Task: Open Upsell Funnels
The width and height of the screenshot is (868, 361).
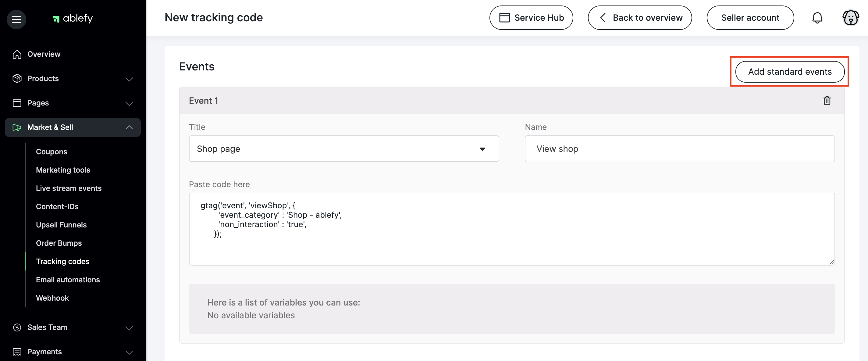Action: [61, 225]
